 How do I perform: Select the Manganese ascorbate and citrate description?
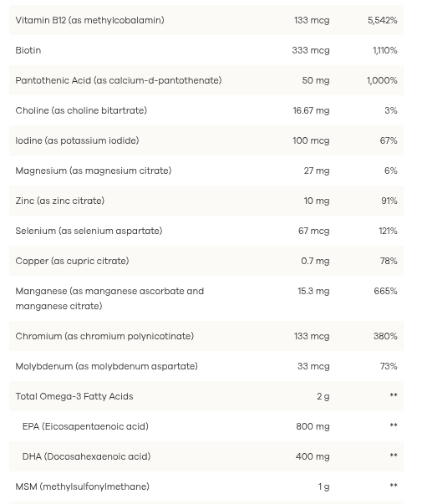click(109, 298)
